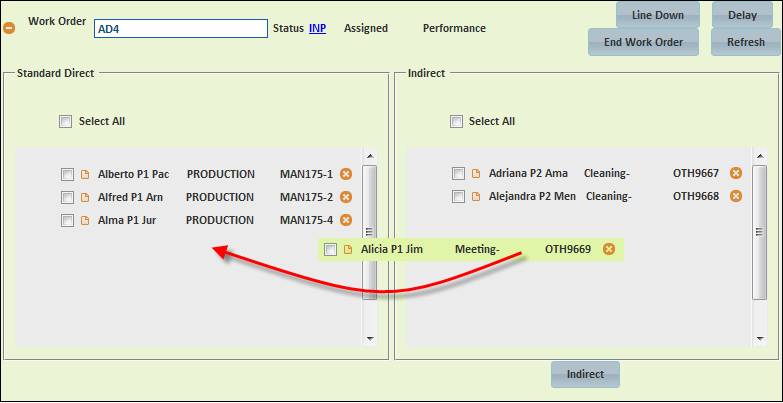This screenshot has height=403, width=783.
Task: Check Select All in Indirect panel
Action: pos(456,121)
